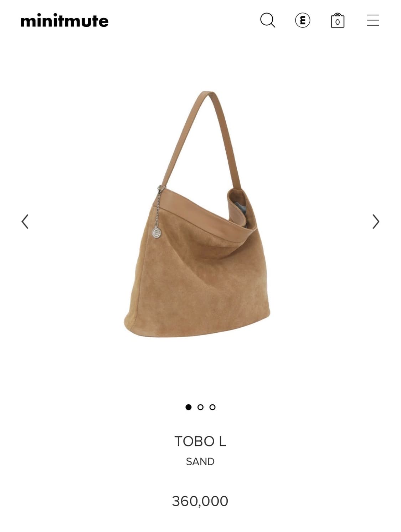Image resolution: width=401 pixels, height=532 pixels.
Task: Open the shopping bag cart icon
Action: click(338, 20)
